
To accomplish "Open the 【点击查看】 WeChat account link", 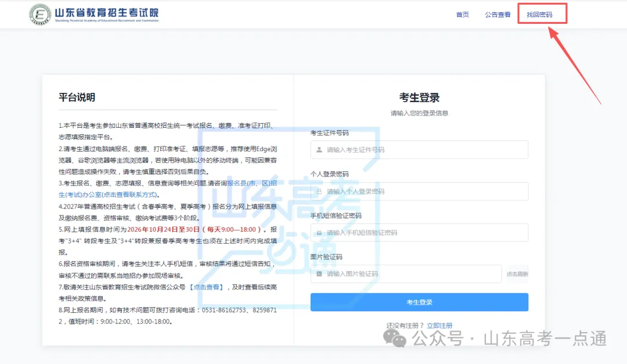I will [206, 287].
